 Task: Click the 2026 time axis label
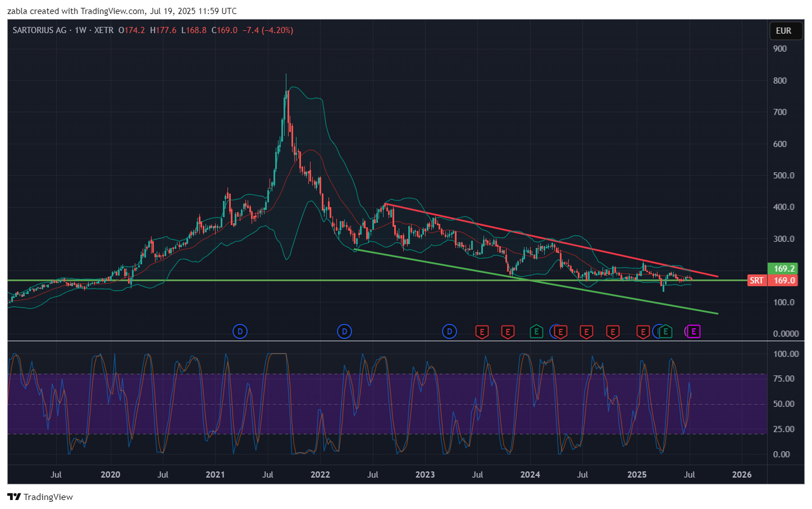click(742, 475)
